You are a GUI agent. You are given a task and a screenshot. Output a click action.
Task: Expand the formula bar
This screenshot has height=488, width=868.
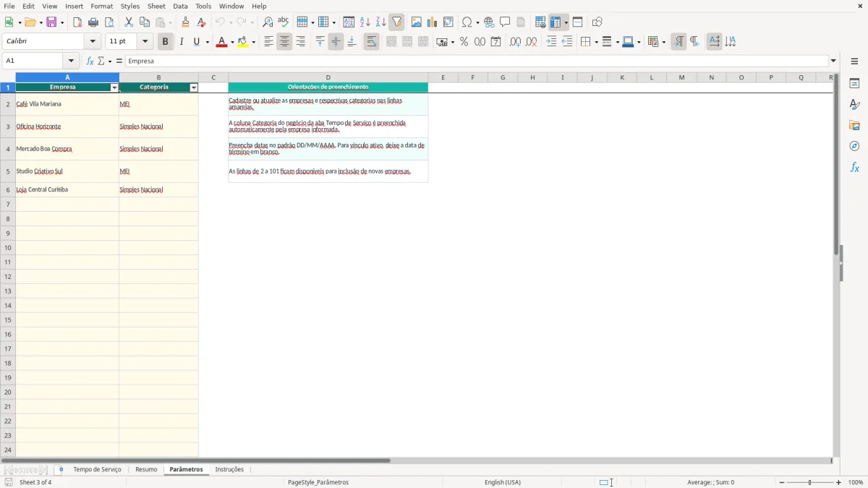(833, 61)
